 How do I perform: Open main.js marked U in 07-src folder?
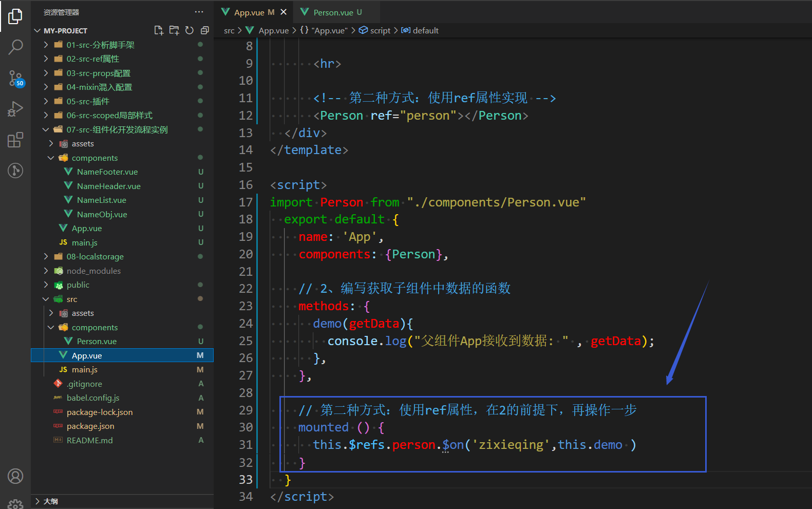(x=122, y=242)
